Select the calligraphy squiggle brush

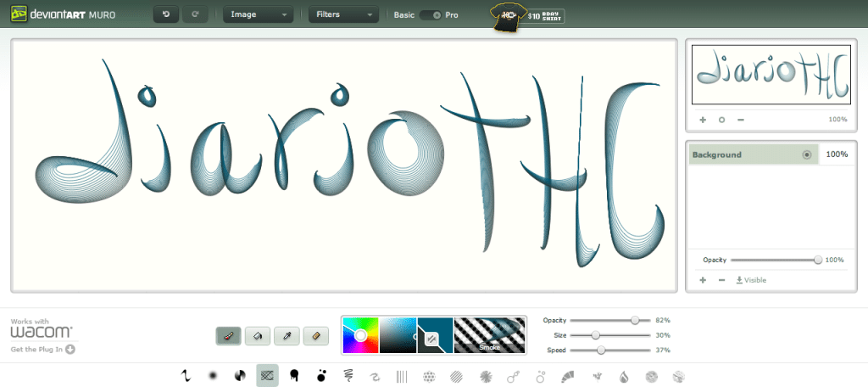tap(186, 377)
